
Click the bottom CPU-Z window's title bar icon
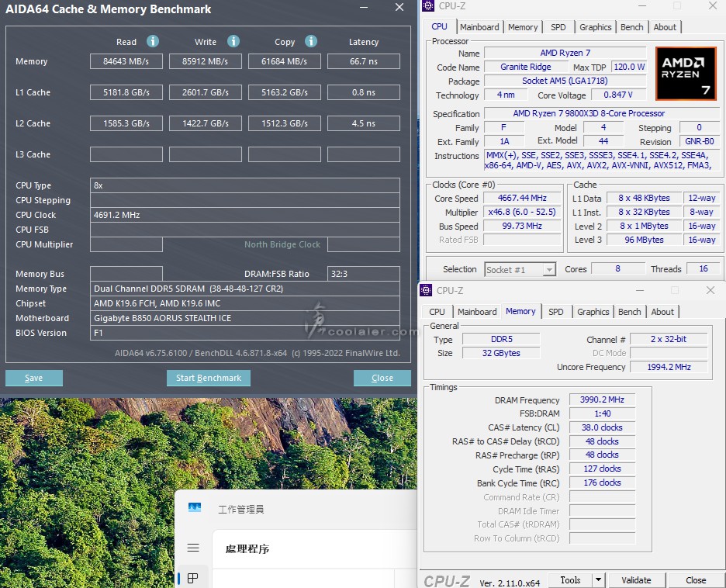tap(426, 290)
